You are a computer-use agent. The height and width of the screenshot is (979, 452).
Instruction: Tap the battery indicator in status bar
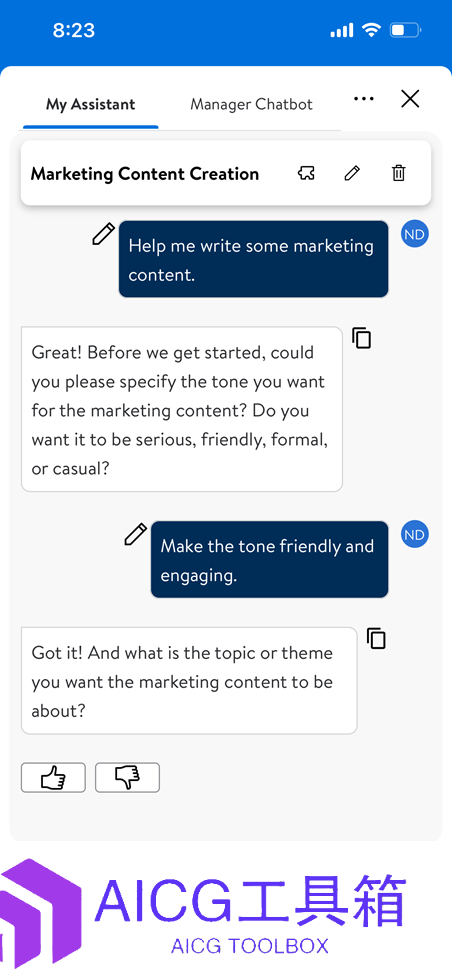pos(406,30)
